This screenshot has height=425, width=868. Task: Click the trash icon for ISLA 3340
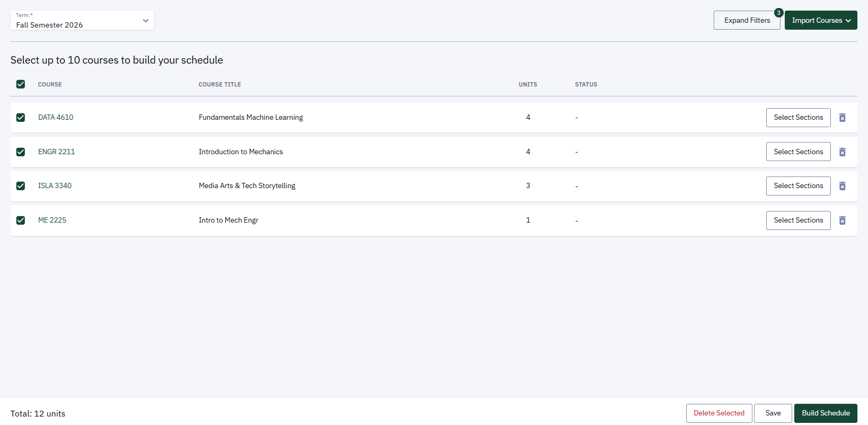pyautogui.click(x=842, y=186)
